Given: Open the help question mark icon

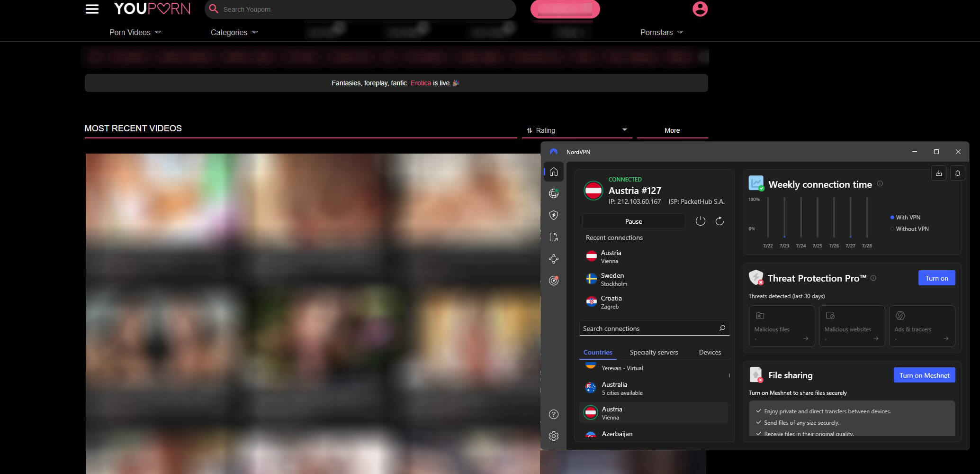Looking at the screenshot, I should (553, 414).
